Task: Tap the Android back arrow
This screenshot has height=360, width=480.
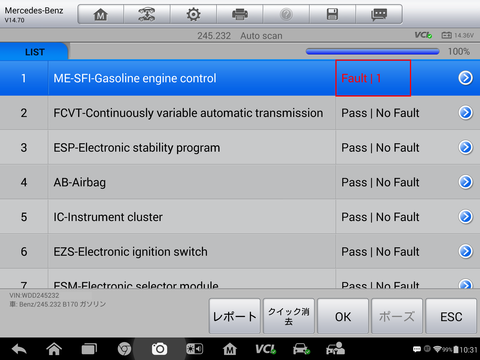Action: (19, 349)
